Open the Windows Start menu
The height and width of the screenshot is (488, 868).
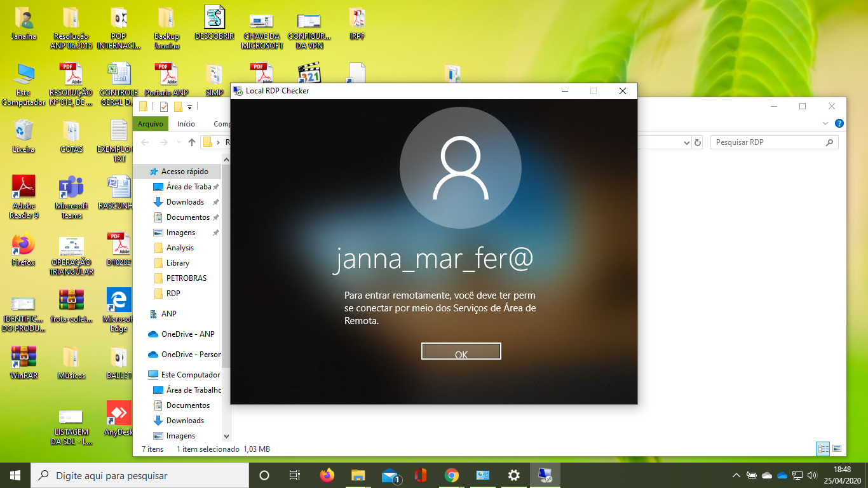click(x=15, y=475)
